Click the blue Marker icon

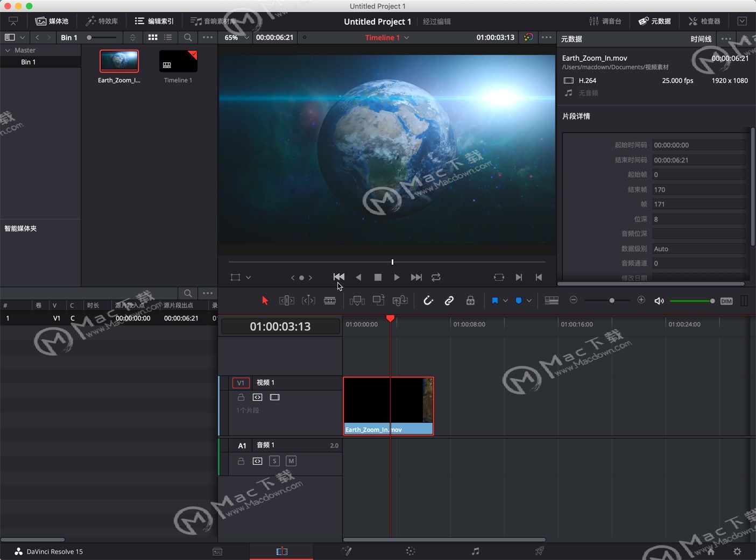coord(518,301)
